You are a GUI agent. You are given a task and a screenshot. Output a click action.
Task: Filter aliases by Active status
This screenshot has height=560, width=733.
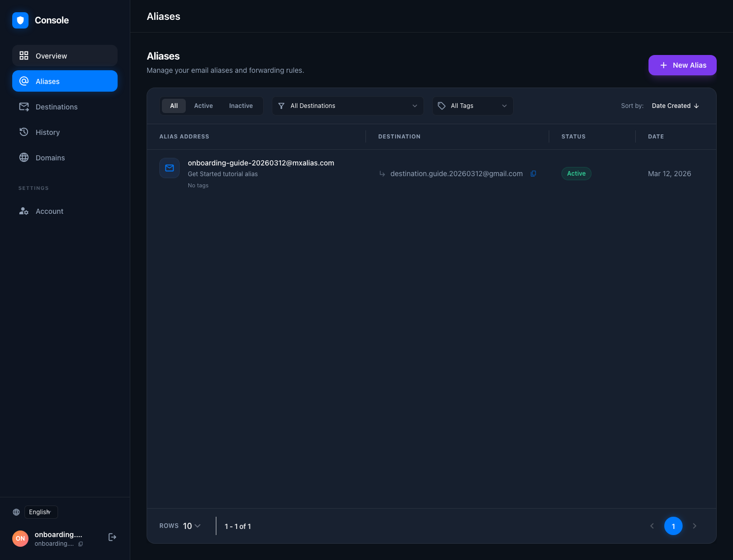click(203, 105)
